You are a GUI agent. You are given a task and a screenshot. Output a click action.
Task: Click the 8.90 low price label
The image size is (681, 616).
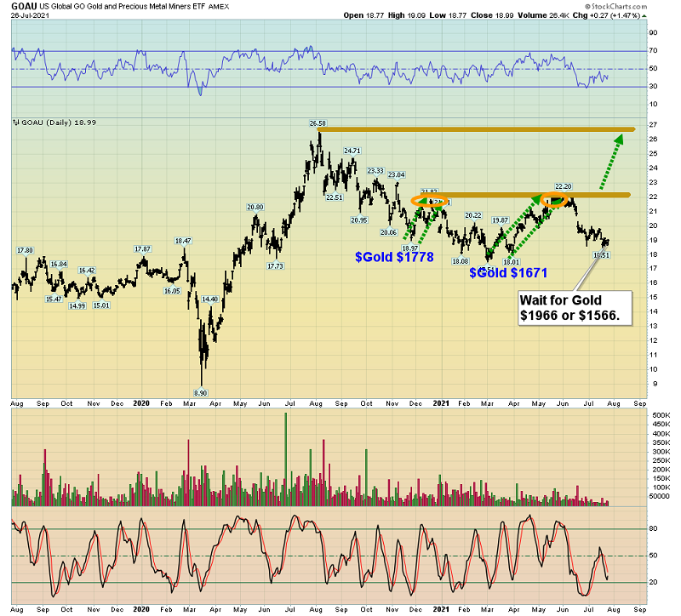tap(201, 393)
